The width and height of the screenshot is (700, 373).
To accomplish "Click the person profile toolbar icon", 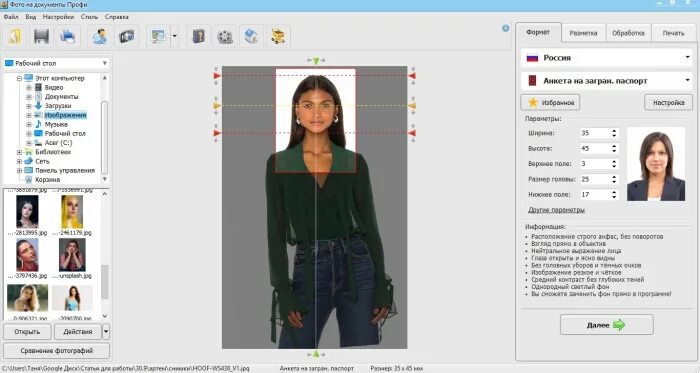I will 100,36.
